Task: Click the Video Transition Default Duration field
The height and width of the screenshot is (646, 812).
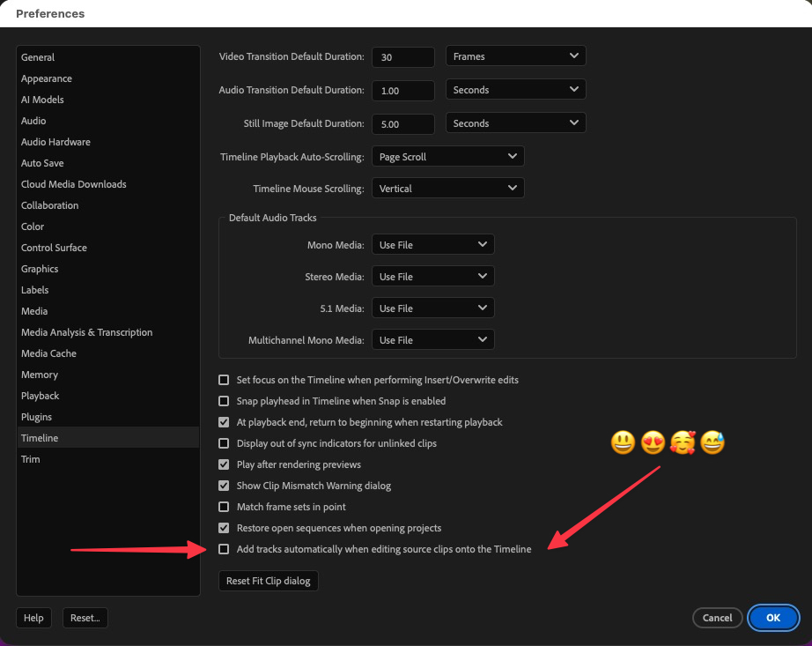Action: point(402,57)
